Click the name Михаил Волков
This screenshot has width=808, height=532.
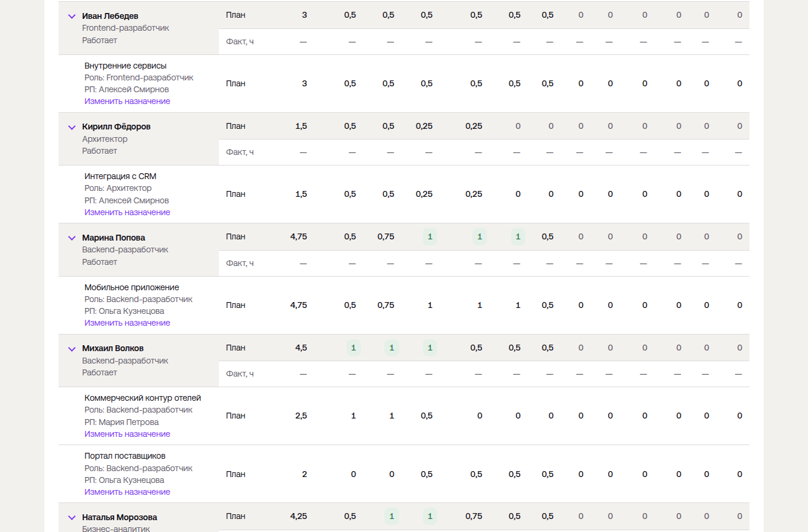113,348
